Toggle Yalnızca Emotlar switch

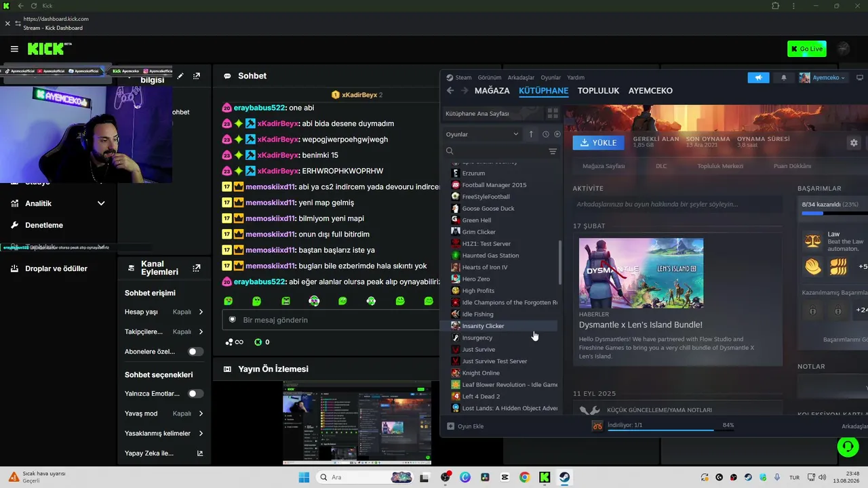[195, 394]
